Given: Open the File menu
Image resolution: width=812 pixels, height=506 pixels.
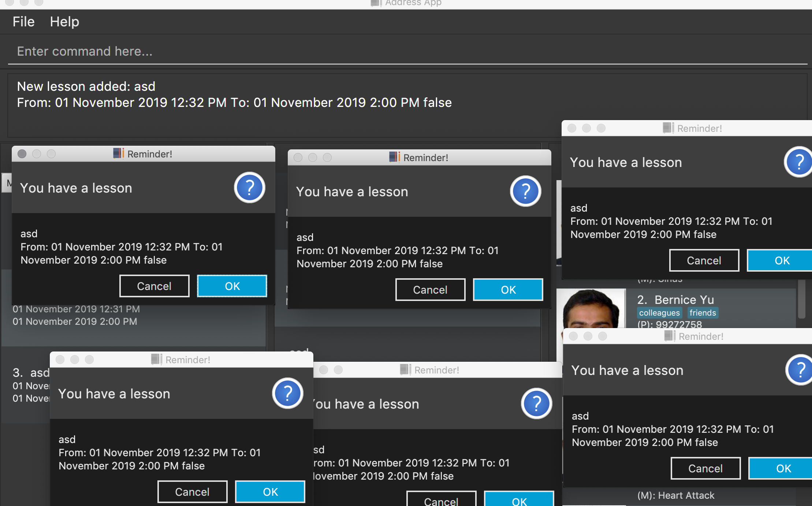Looking at the screenshot, I should (23, 22).
